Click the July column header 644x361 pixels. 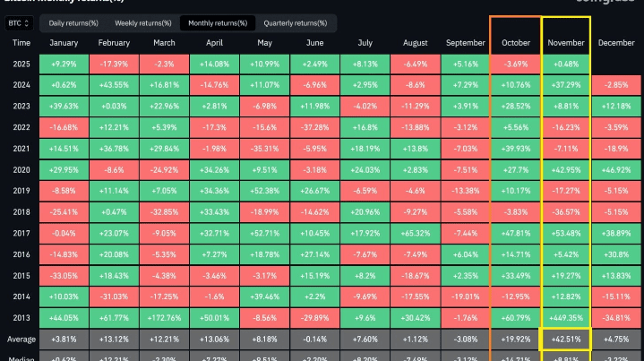365,43
